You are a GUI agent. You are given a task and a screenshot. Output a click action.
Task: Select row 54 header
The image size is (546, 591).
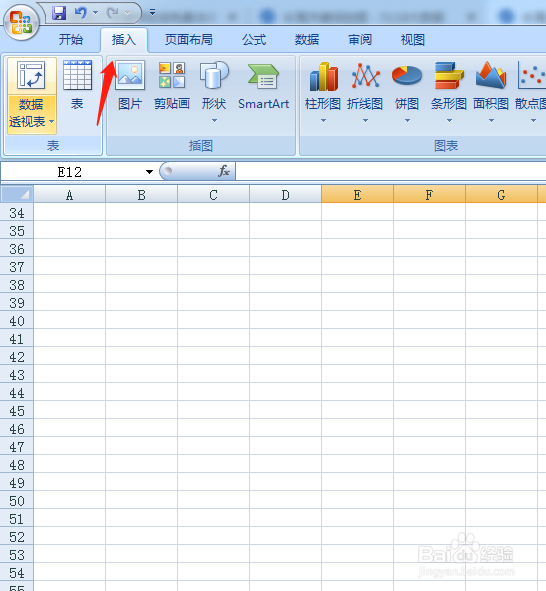17,573
